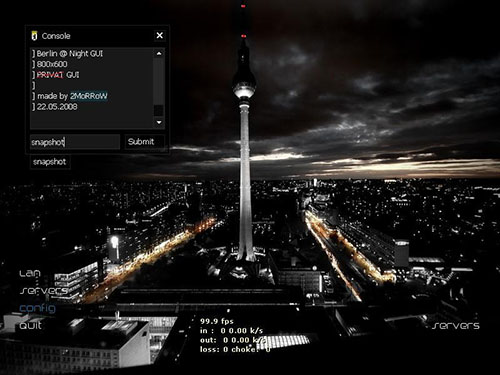Open the lan menu item
The height and width of the screenshot is (375, 500).
point(30,273)
